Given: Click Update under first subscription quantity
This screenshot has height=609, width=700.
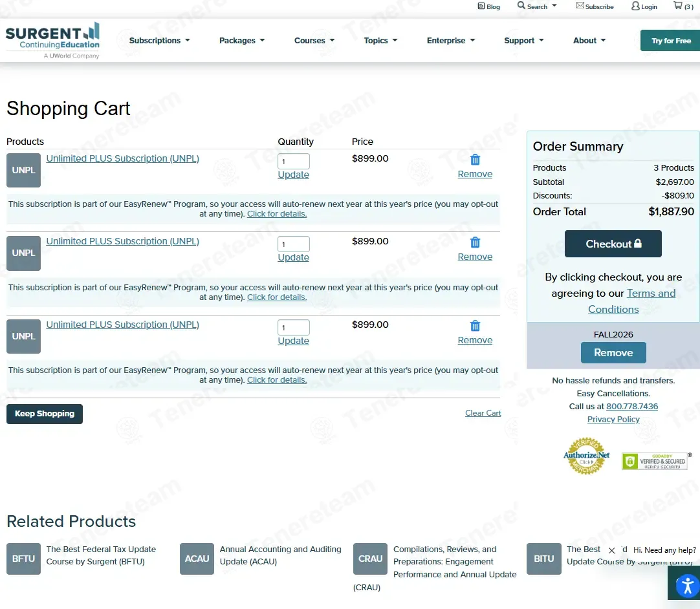Looking at the screenshot, I should tap(293, 175).
